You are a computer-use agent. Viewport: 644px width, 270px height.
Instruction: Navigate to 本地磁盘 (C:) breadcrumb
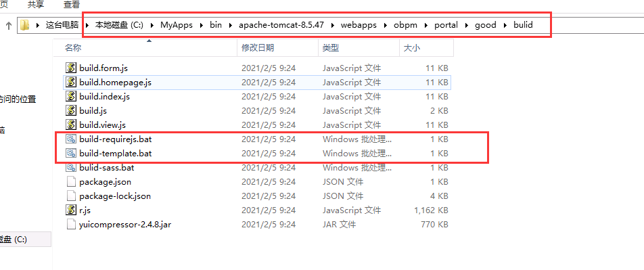click(119, 25)
